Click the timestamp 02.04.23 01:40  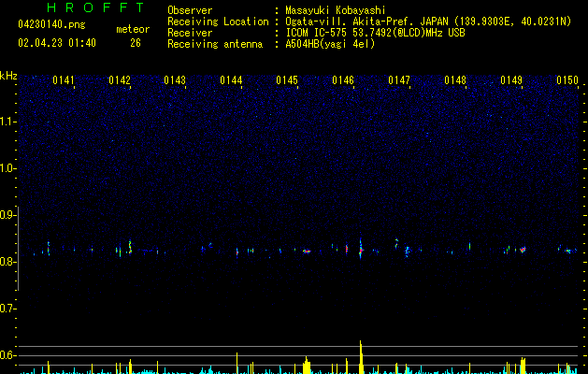[x=57, y=43]
